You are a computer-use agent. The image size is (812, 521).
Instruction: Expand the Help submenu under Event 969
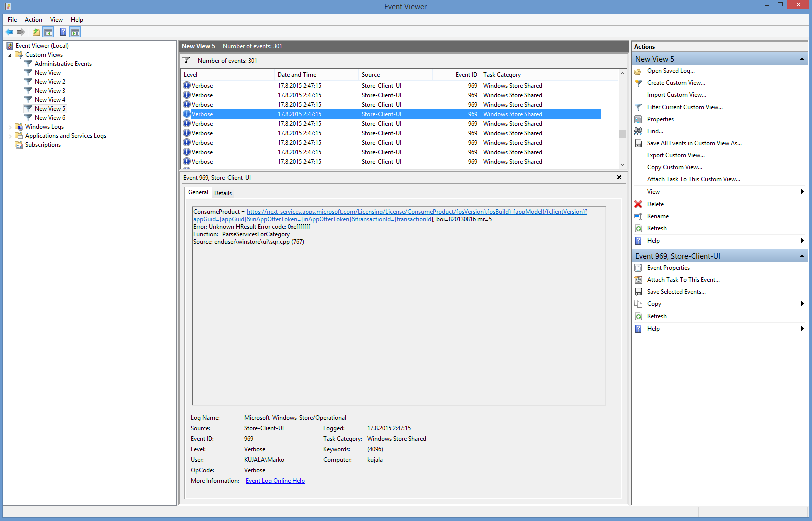(802, 329)
